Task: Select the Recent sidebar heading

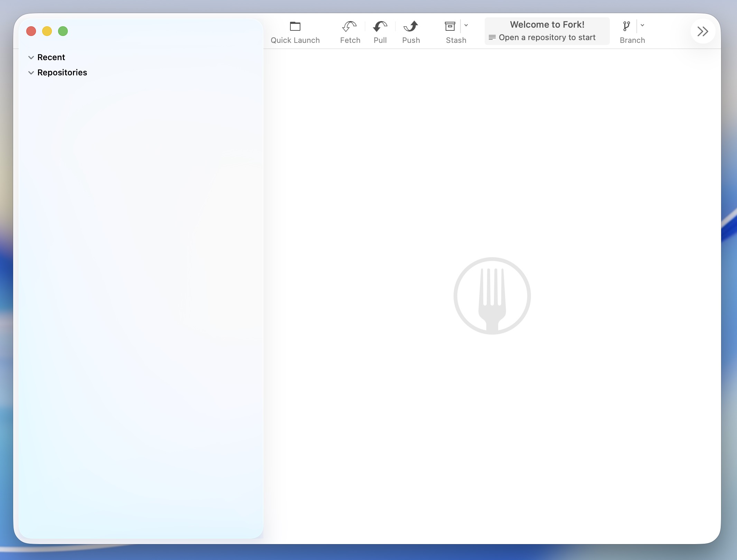Action: coord(51,57)
